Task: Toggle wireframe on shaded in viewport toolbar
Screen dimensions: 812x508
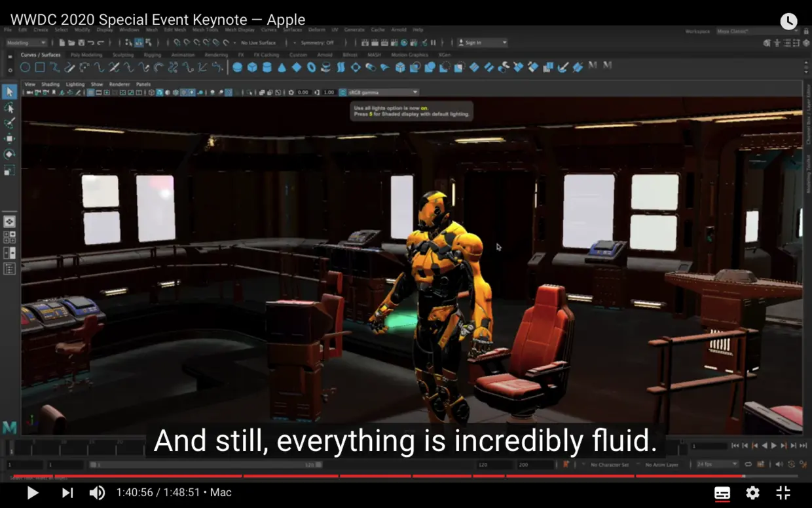Action: coord(175,92)
